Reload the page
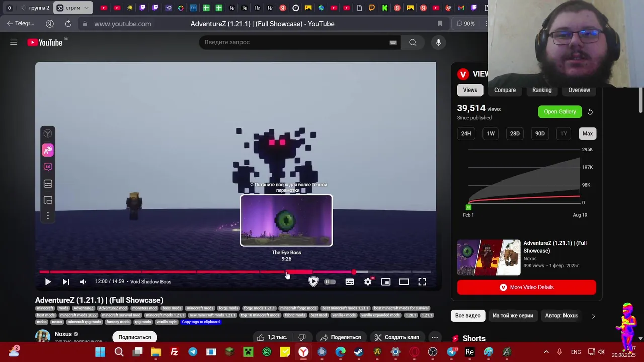644x362 pixels. tap(68, 24)
